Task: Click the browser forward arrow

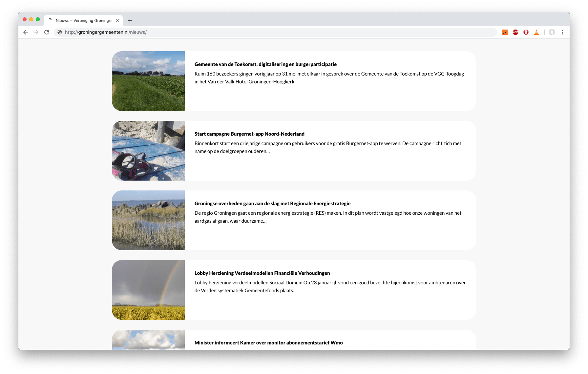Action: click(36, 32)
